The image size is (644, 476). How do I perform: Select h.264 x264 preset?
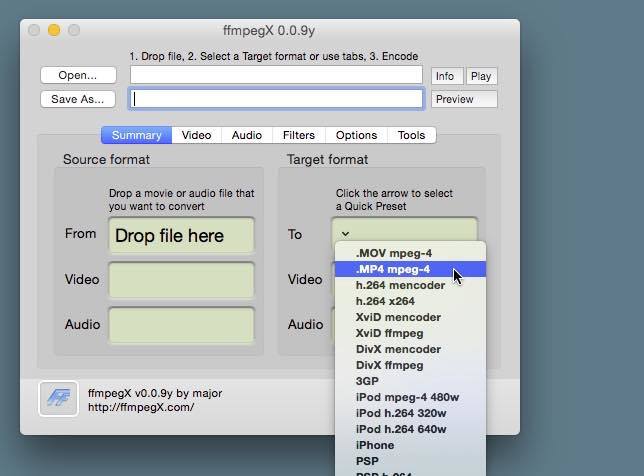click(x=410, y=301)
